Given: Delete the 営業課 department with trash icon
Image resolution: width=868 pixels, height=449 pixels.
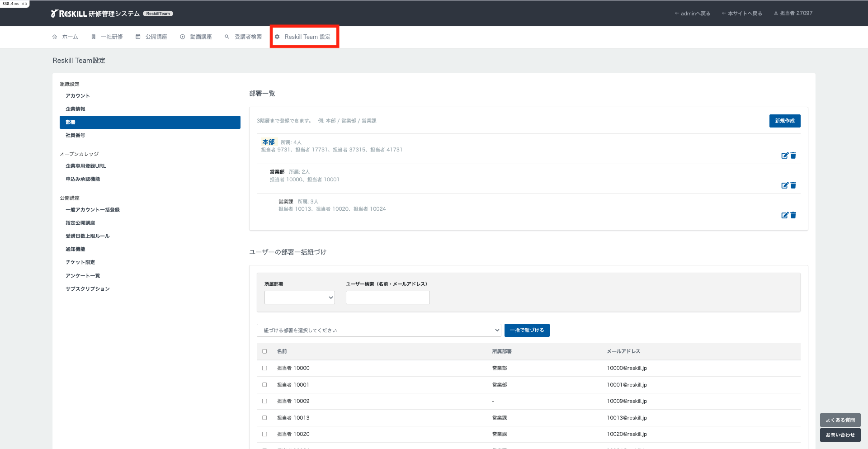Looking at the screenshot, I should 793,215.
